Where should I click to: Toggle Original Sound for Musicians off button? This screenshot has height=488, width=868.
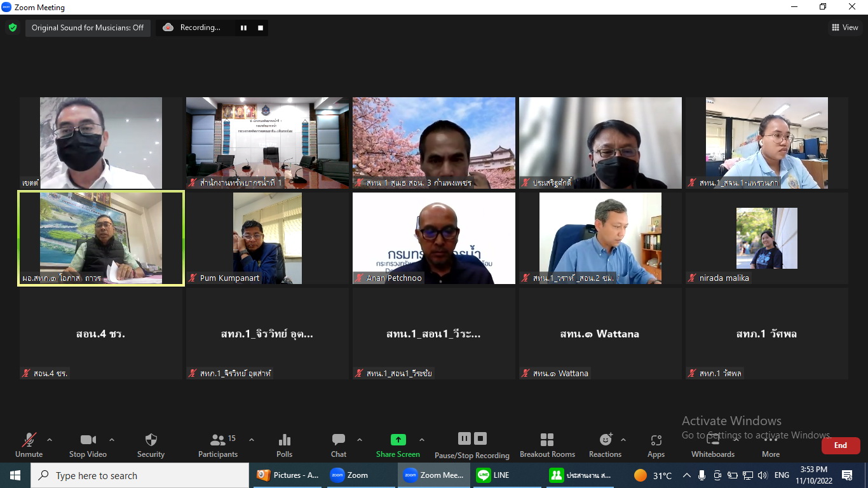(x=88, y=27)
